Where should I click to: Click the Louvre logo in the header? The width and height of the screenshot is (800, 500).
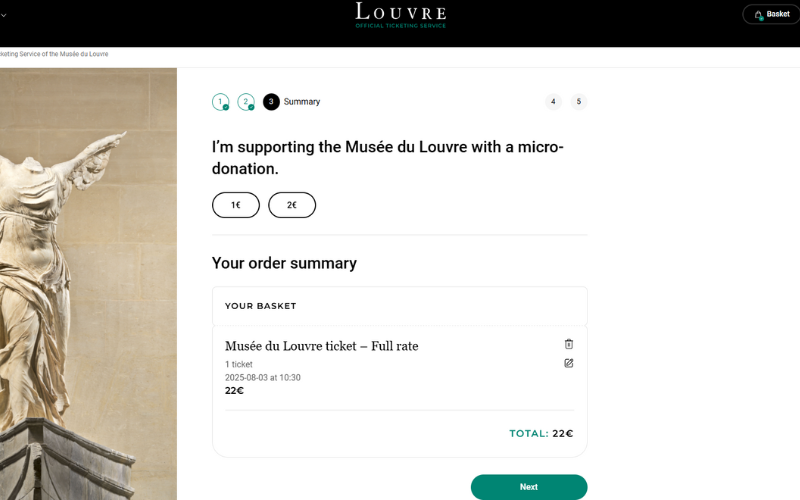click(x=400, y=14)
